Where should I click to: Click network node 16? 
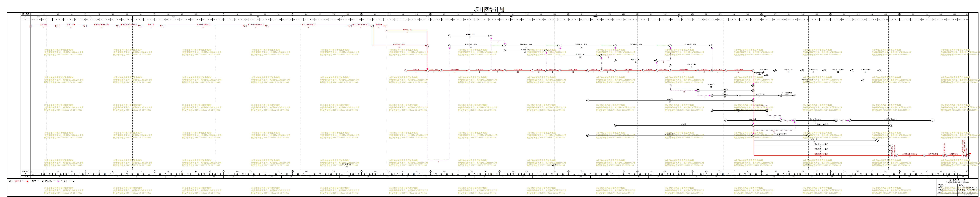point(441,71)
